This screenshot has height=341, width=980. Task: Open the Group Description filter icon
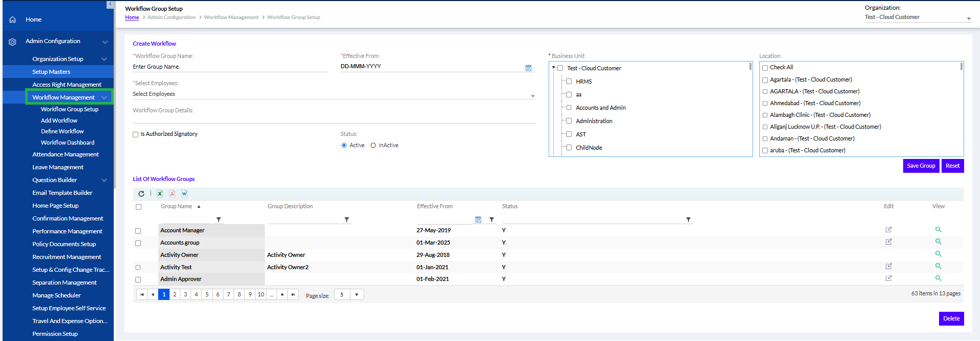coord(346,219)
